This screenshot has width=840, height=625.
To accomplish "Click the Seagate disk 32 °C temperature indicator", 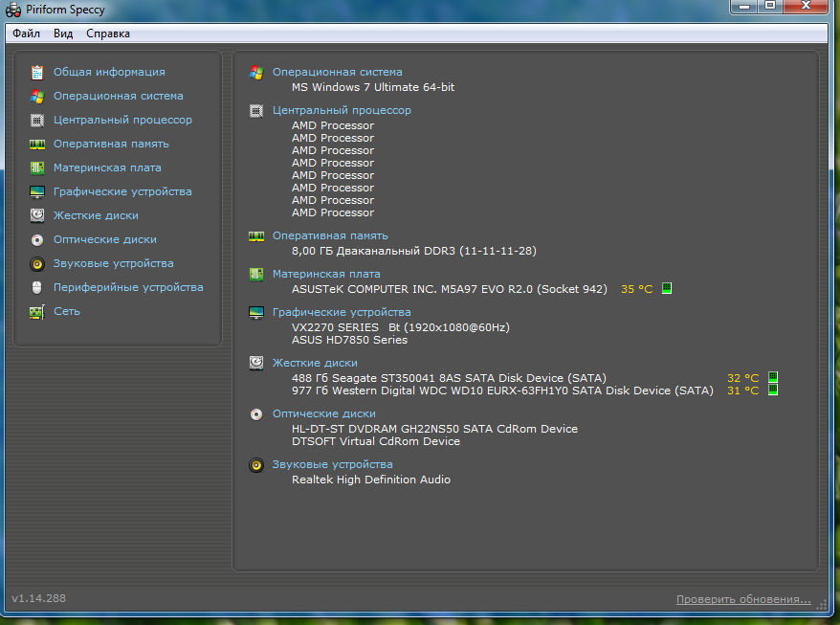I will tap(742, 377).
